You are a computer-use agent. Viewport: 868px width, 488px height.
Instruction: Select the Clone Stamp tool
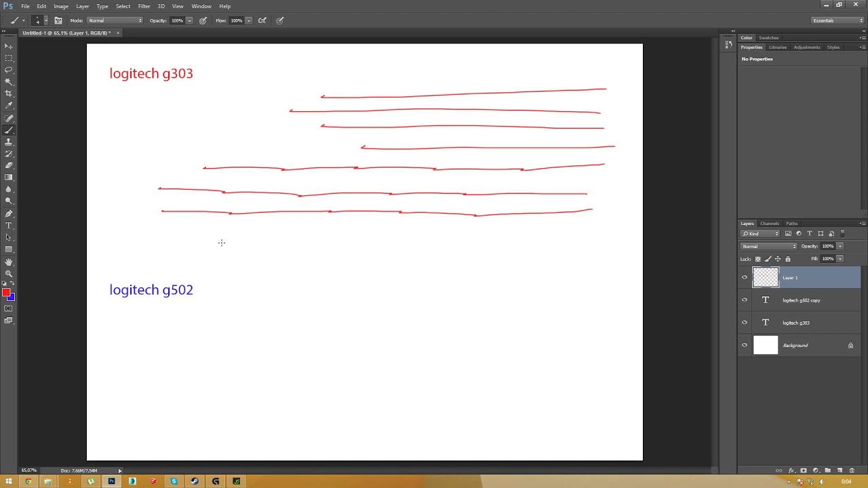[x=9, y=142]
